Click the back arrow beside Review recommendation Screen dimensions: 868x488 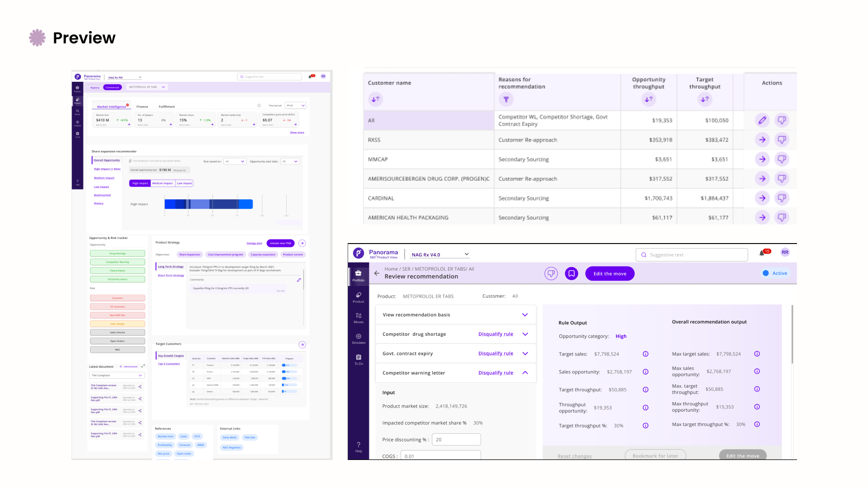tap(377, 273)
